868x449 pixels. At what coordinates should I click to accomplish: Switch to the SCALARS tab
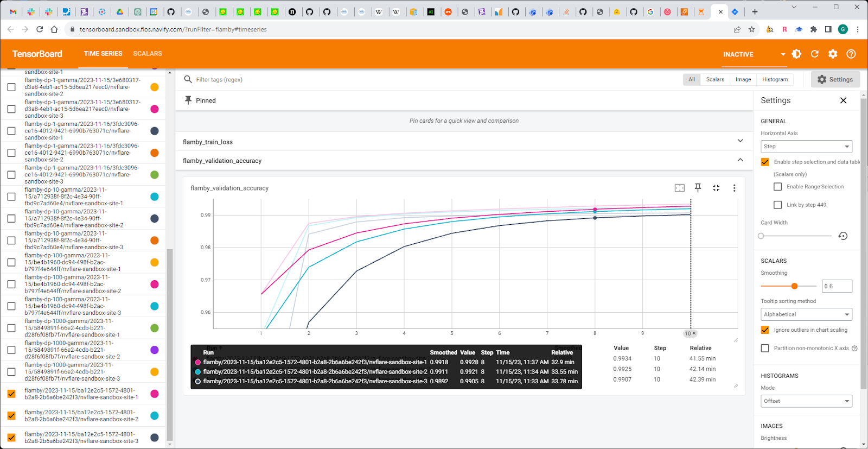pyautogui.click(x=148, y=54)
